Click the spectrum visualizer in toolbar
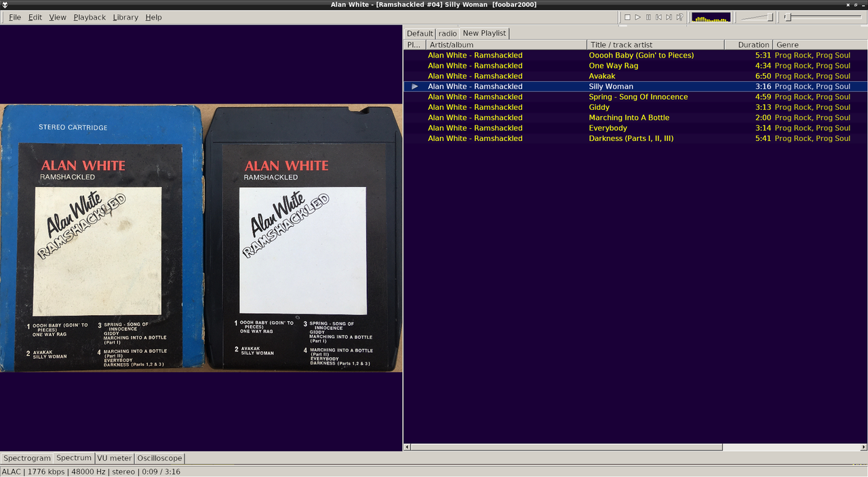868x477 pixels. coord(711,17)
